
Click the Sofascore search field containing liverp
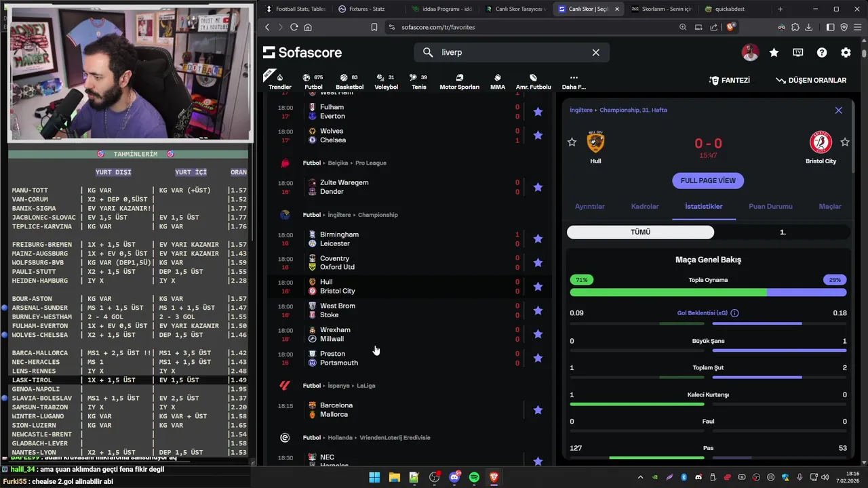[512, 52]
